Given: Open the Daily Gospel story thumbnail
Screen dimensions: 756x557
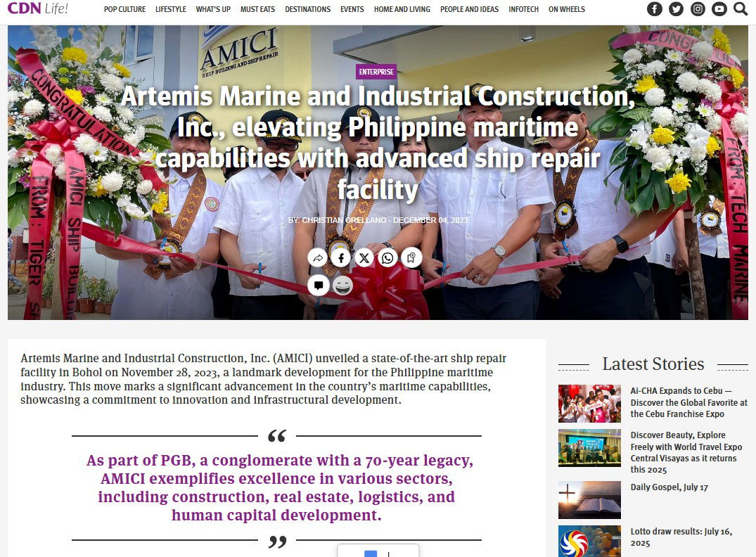Looking at the screenshot, I should coord(589,499).
